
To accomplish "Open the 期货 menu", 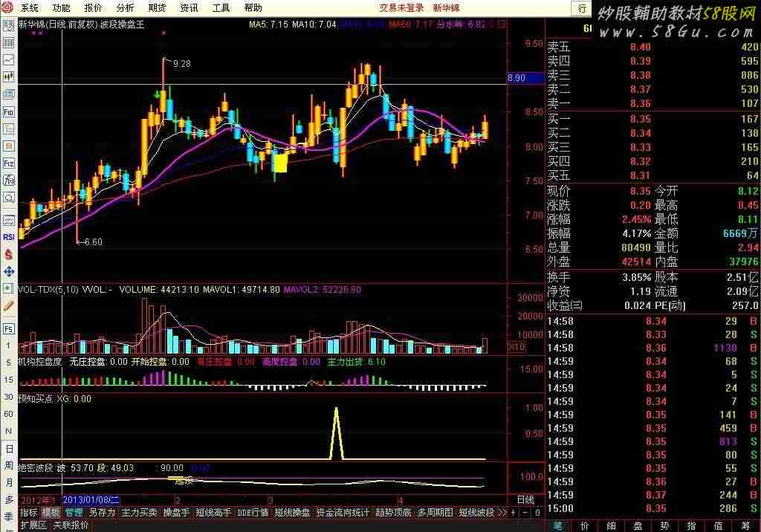I will [x=158, y=7].
